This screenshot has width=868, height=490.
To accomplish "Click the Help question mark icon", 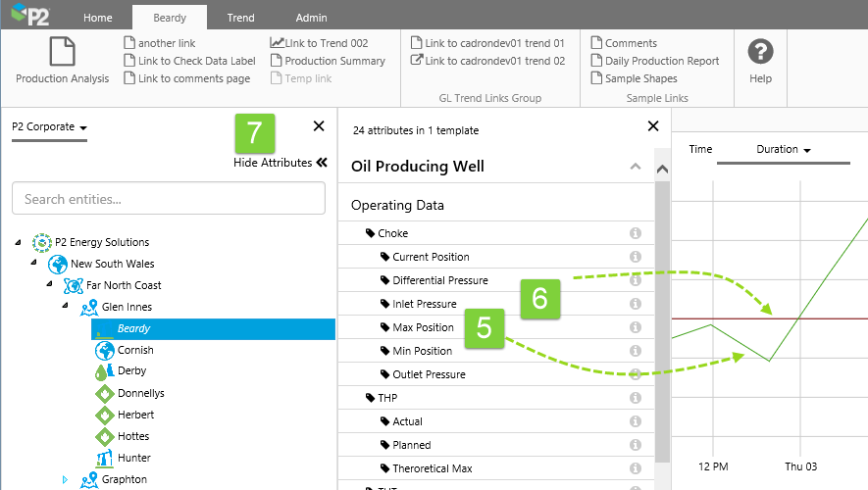I will [760, 53].
